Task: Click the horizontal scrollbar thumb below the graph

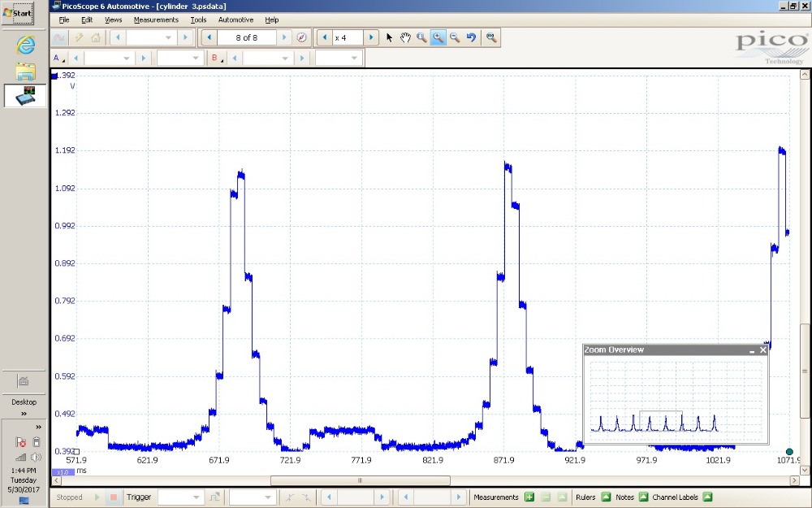Action: 360,480
